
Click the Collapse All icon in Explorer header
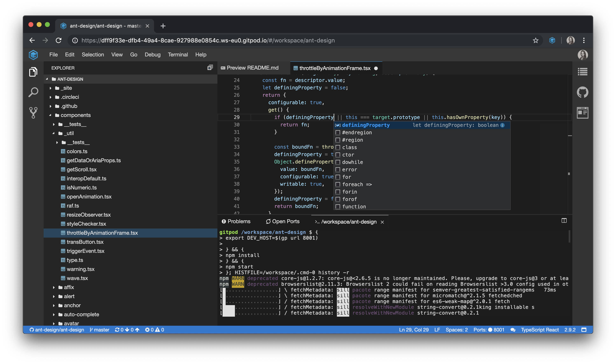(x=210, y=68)
